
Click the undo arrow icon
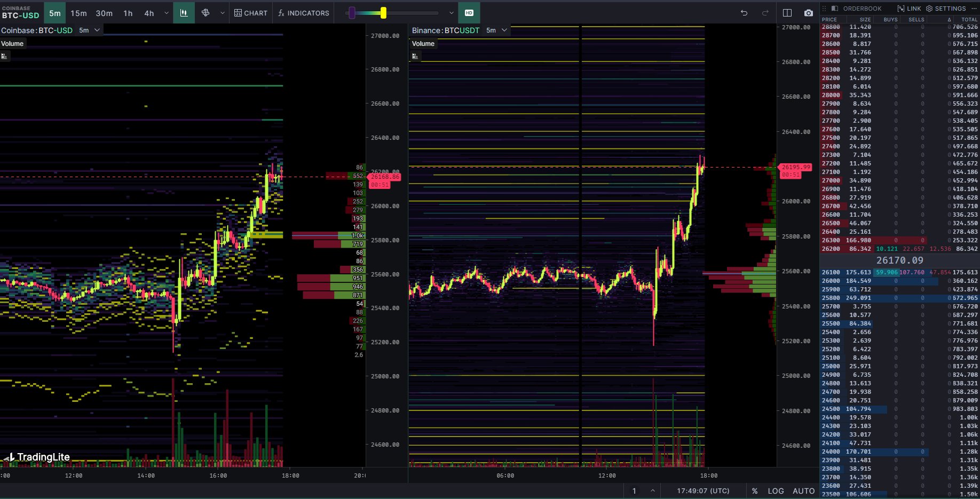[x=744, y=13]
